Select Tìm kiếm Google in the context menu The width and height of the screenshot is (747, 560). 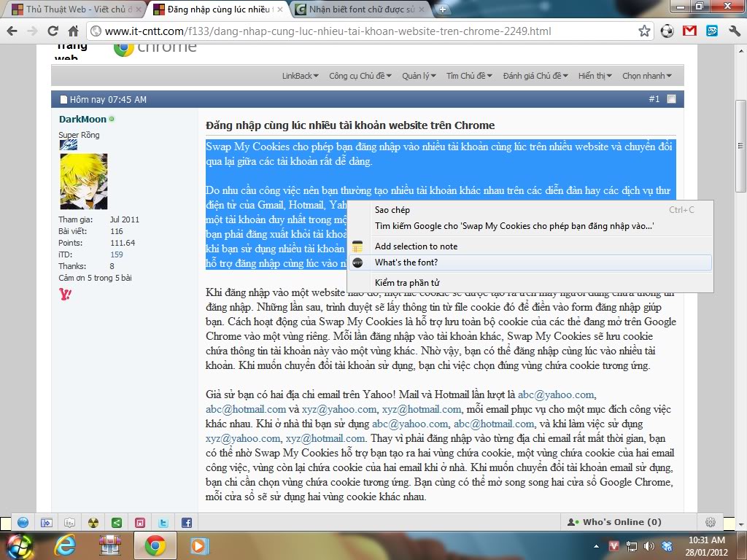[x=531, y=226]
